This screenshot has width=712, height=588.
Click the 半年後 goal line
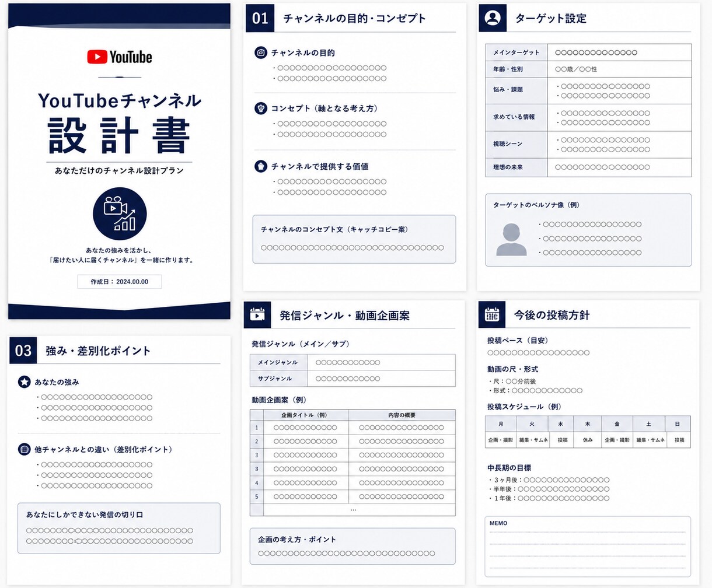549,489
